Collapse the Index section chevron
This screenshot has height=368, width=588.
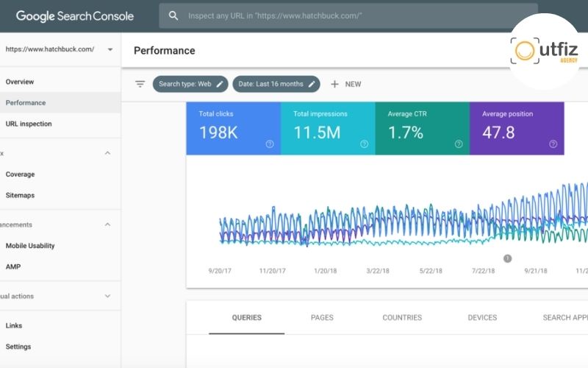point(107,153)
